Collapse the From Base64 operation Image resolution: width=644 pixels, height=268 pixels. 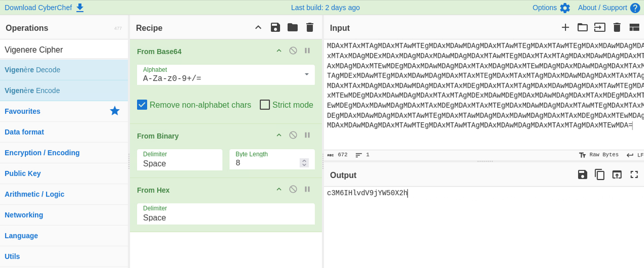279,51
